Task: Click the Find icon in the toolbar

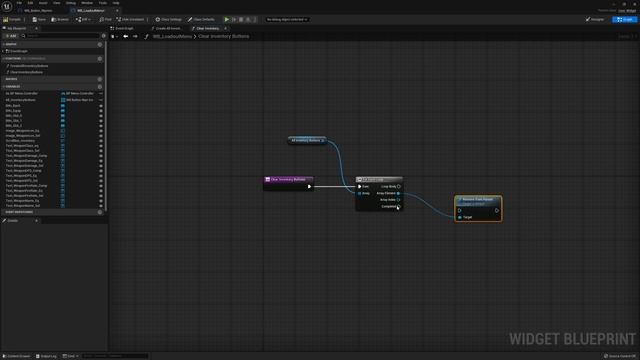Action: pos(105,20)
